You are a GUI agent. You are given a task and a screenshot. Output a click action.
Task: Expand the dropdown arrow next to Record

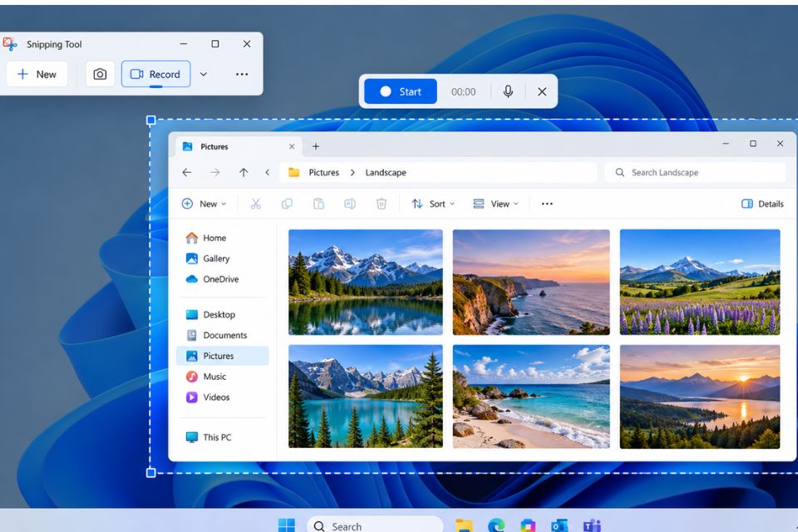(203, 74)
